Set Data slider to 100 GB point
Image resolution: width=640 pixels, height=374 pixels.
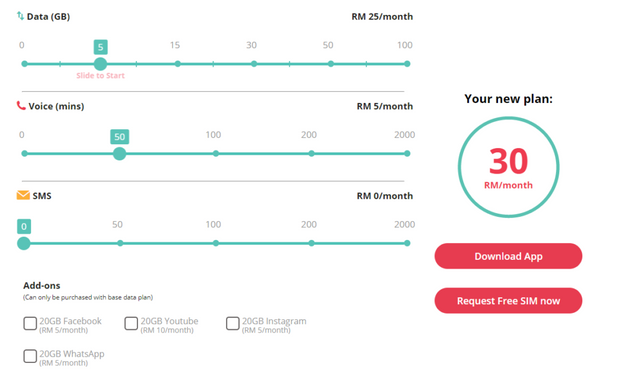point(407,64)
